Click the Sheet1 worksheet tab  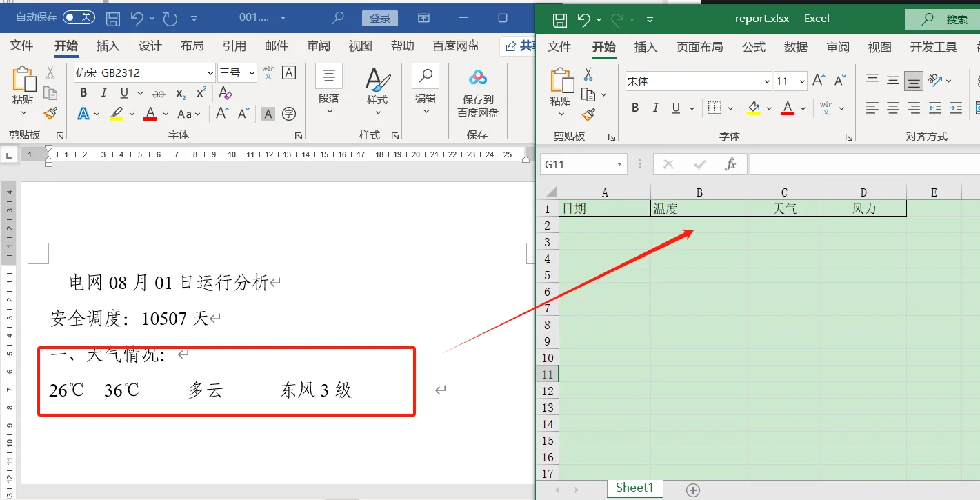(634, 488)
